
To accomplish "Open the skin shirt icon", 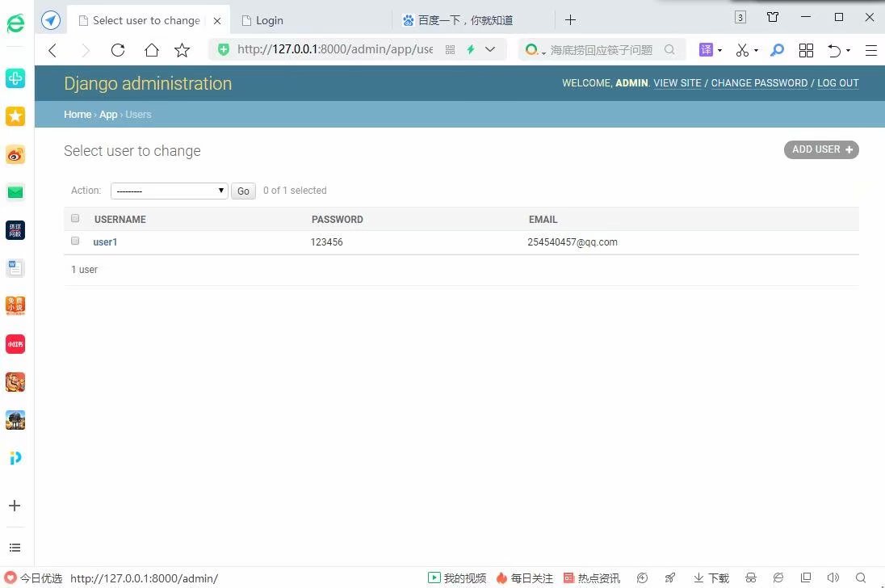I will [773, 17].
